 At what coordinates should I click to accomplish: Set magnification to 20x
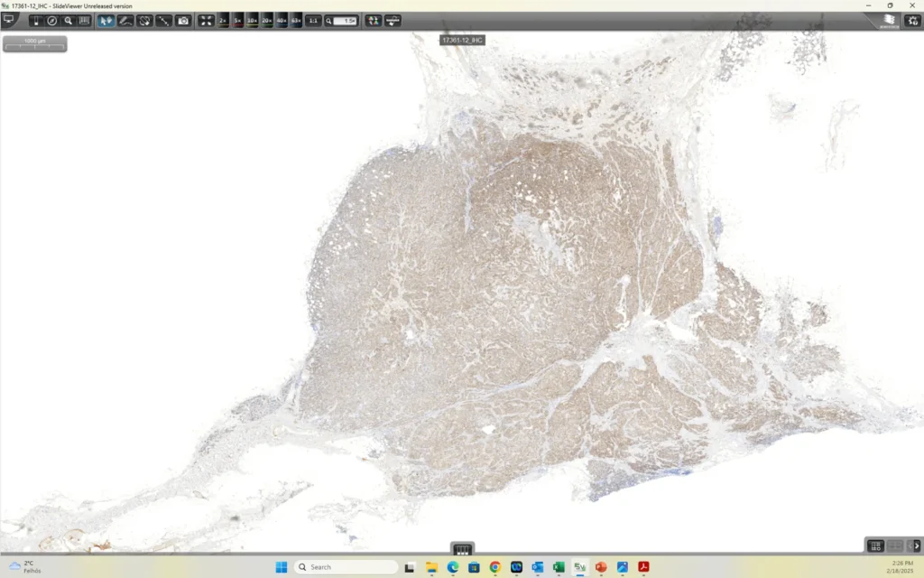point(267,21)
